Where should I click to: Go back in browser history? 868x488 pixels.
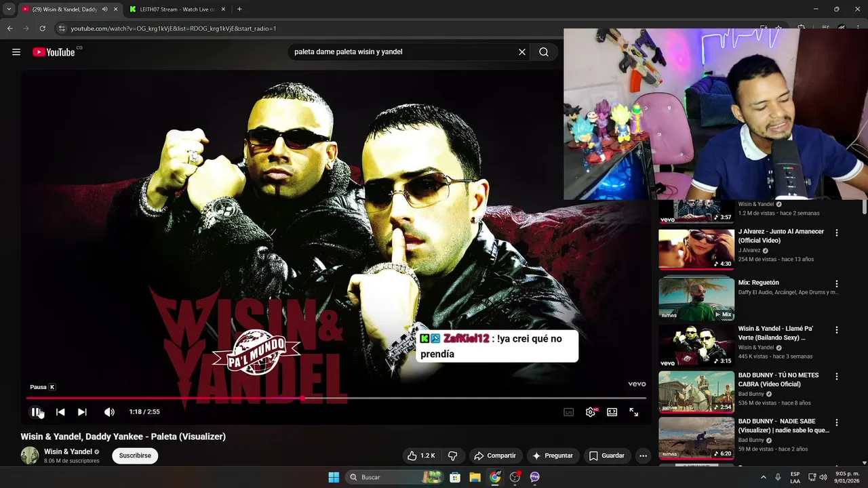(x=9, y=28)
